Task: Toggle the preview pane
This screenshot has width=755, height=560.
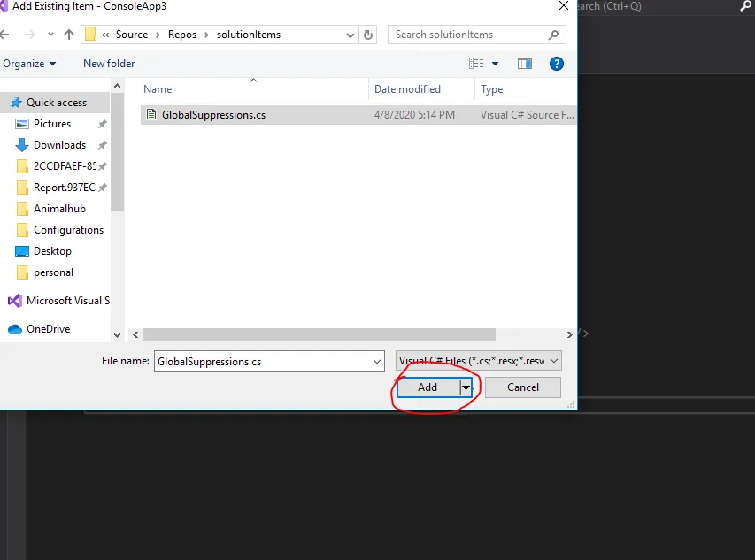Action: point(524,64)
